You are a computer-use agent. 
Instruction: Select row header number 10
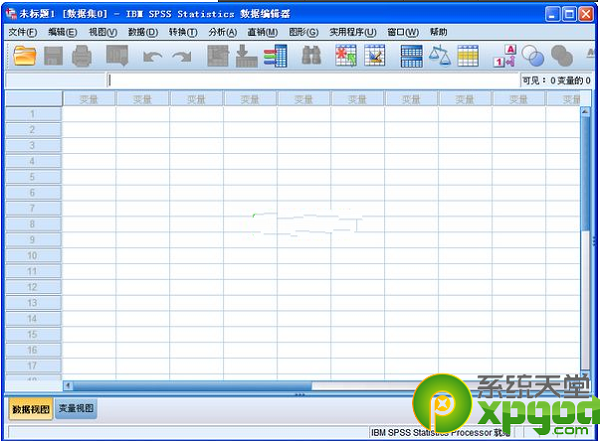coord(33,255)
